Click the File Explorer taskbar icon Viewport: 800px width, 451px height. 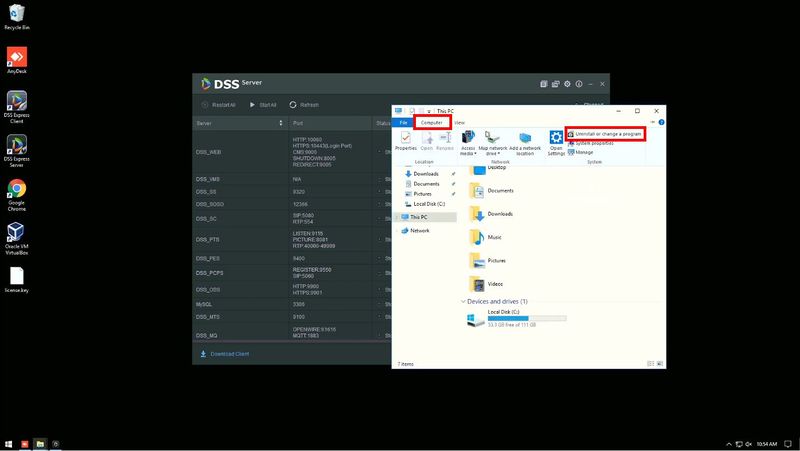(40, 444)
